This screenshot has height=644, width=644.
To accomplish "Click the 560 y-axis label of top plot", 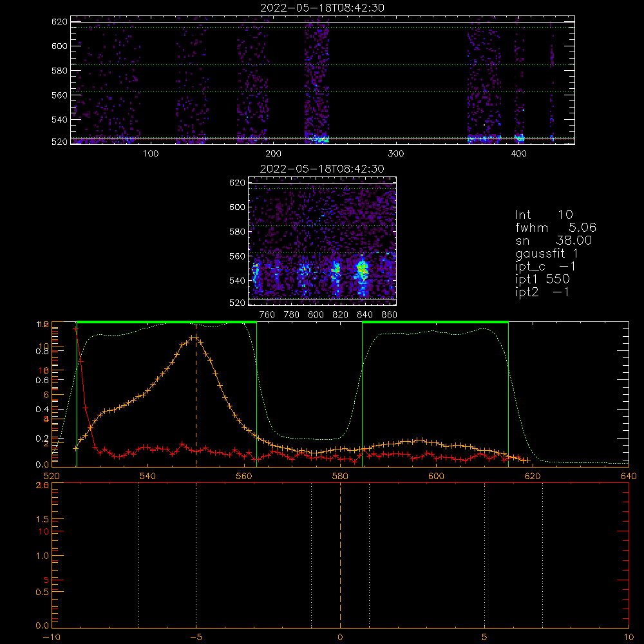I will click(59, 95).
